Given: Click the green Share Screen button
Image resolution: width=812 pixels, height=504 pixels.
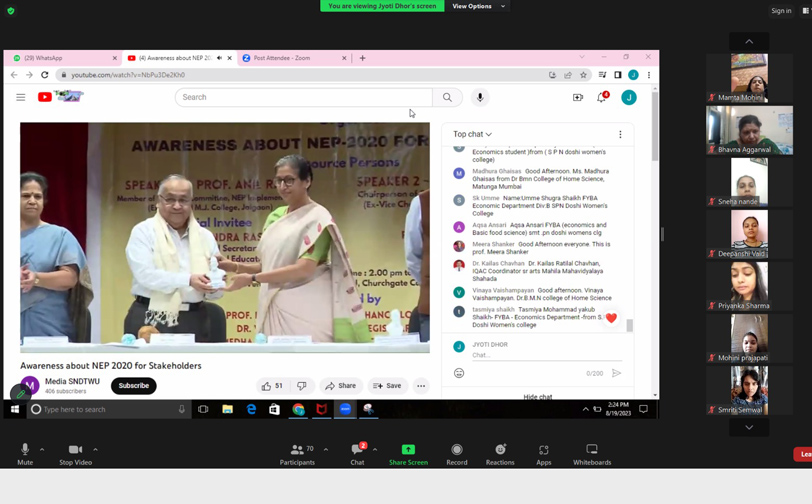Looking at the screenshot, I should click(x=408, y=453).
